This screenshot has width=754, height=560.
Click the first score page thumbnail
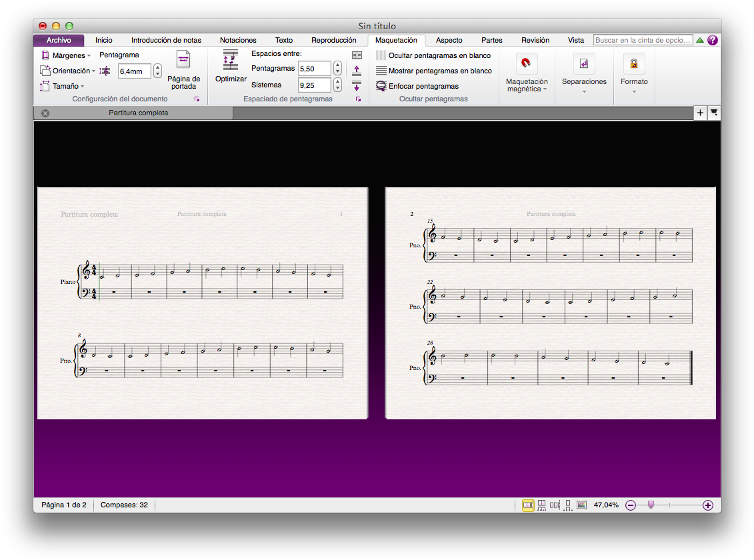coord(203,303)
